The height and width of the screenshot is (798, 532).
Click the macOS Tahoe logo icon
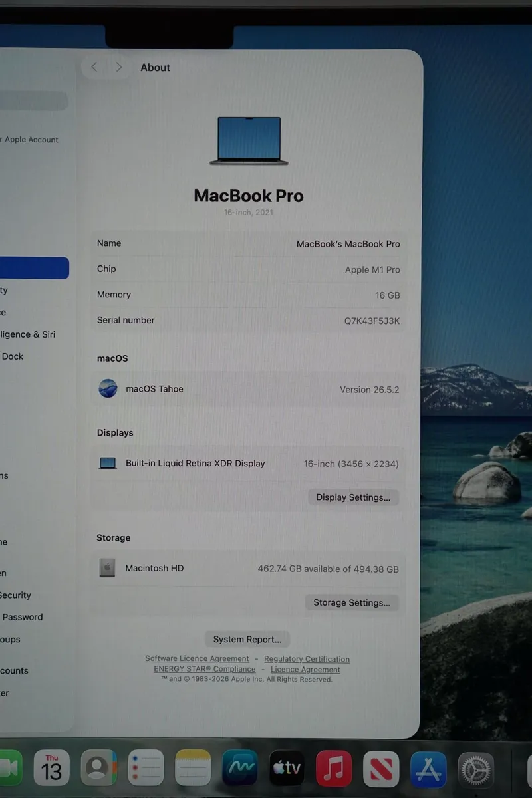tap(108, 388)
